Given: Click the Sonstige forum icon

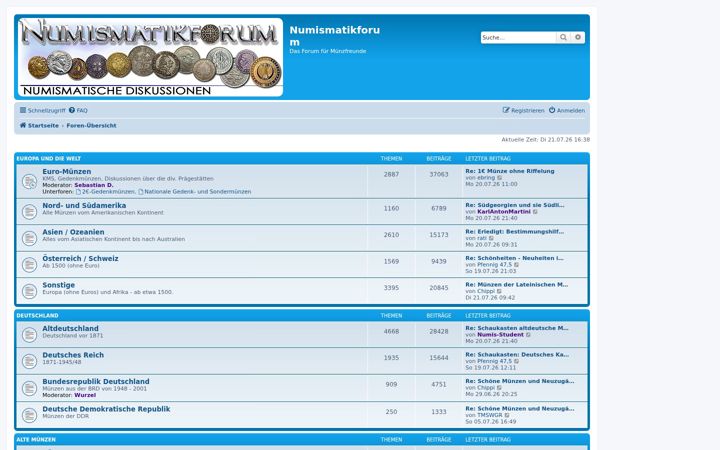Looking at the screenshot, I should (x=29, y=291).
